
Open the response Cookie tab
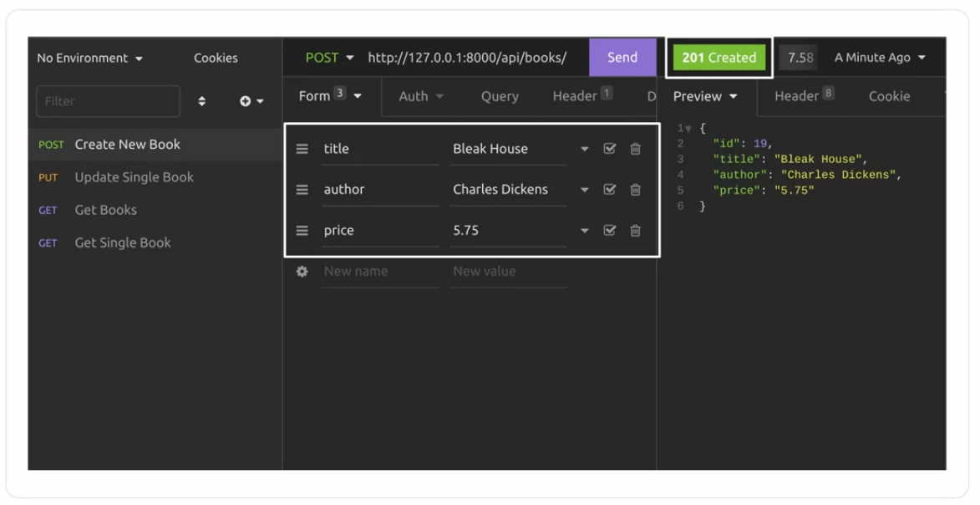889,96
